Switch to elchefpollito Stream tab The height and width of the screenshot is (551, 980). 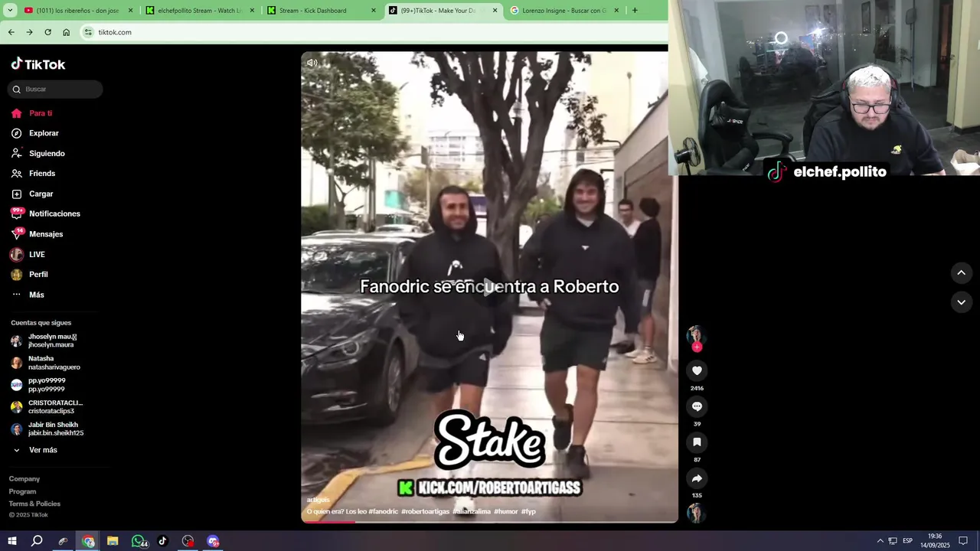[x=201, y=11]
